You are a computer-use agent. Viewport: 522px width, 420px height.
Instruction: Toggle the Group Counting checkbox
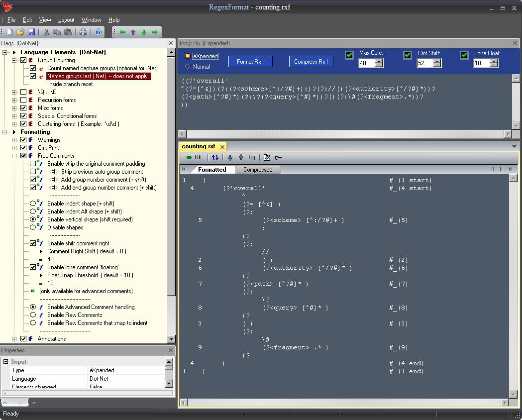pyautogui.click(x=23, y=60)
